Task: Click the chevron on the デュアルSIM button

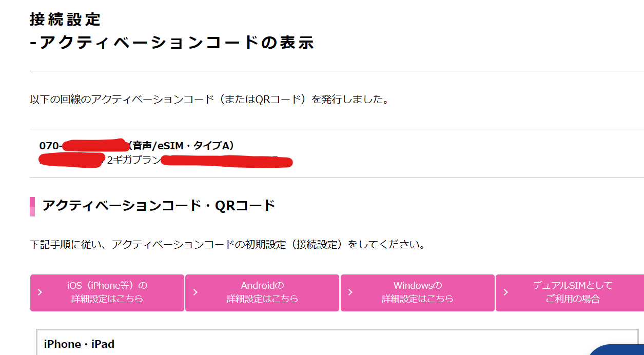Action: (x=505, y=292)
